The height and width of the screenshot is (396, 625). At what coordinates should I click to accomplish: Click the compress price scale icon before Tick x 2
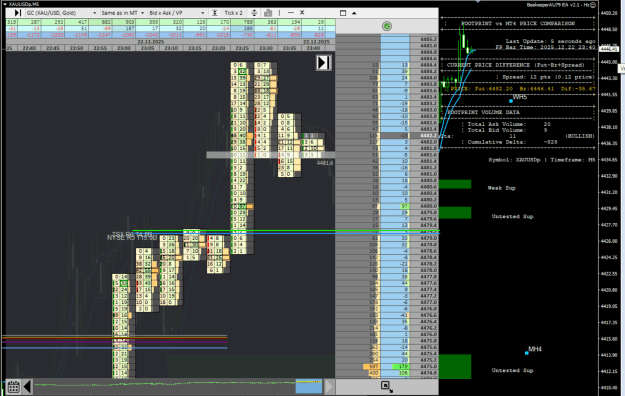coord(214,13)
